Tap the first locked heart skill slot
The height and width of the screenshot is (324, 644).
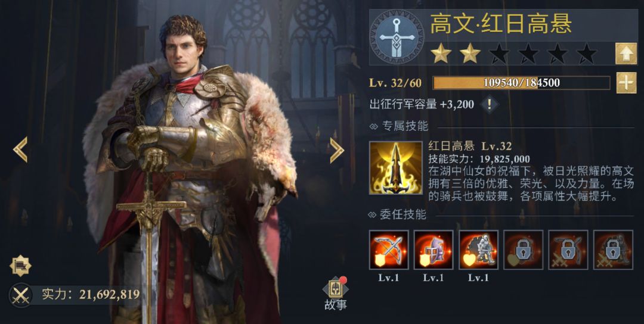pos(524,250)
